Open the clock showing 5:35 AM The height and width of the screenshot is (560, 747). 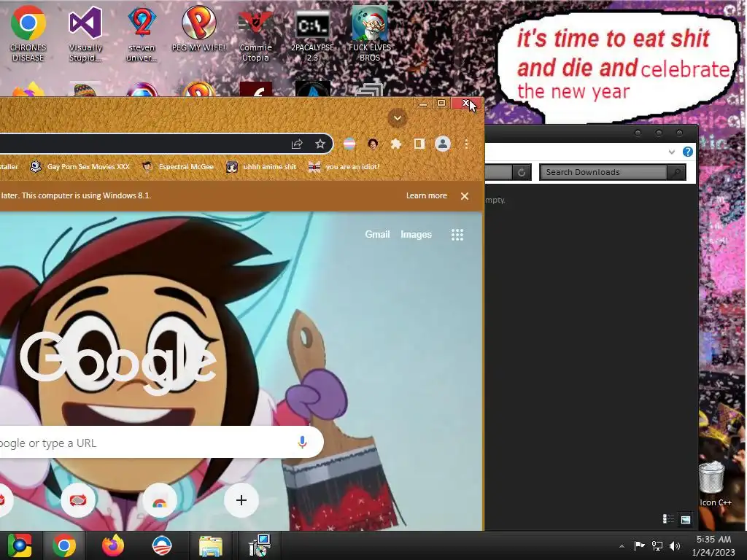pos(713,545)
